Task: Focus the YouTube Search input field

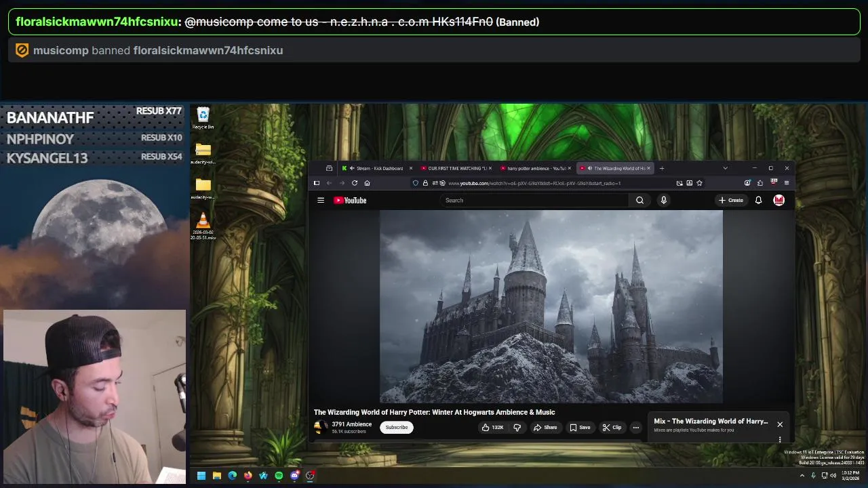Action: [536, 200]
